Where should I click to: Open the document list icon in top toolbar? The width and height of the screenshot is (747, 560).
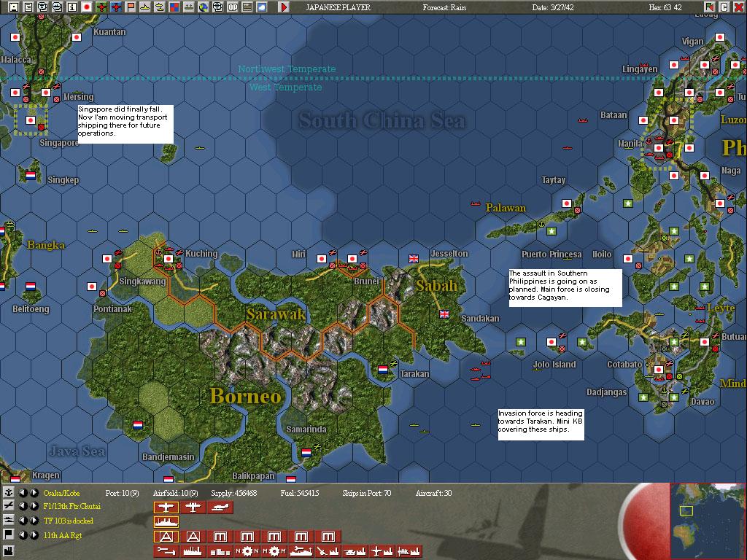(28, 7)
